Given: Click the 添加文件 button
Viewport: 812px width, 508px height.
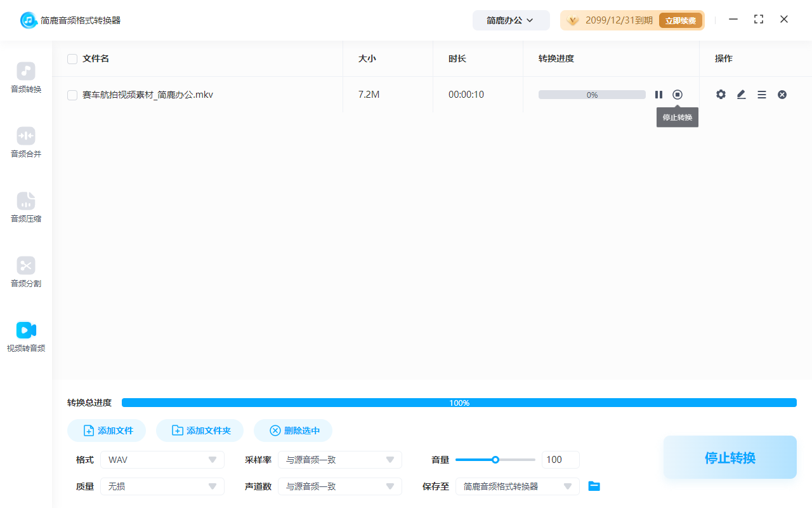Looking at the screenshot, I should click(106, 430).
